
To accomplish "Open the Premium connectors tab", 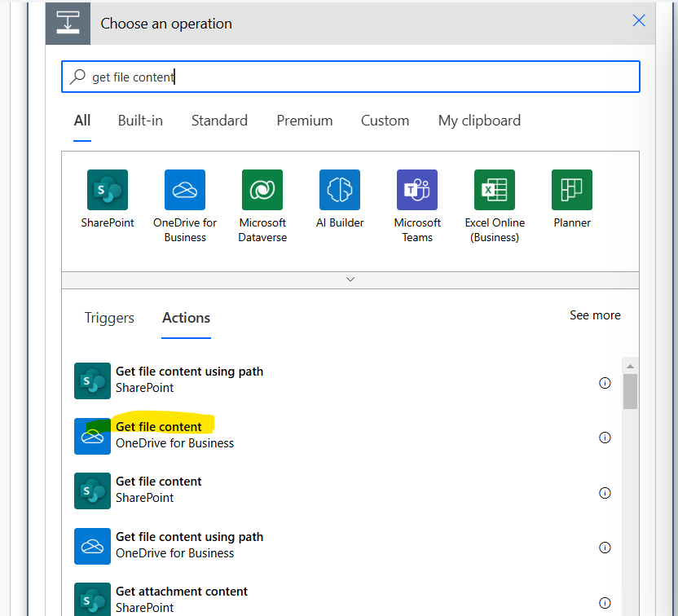I will tap(304, 121).
